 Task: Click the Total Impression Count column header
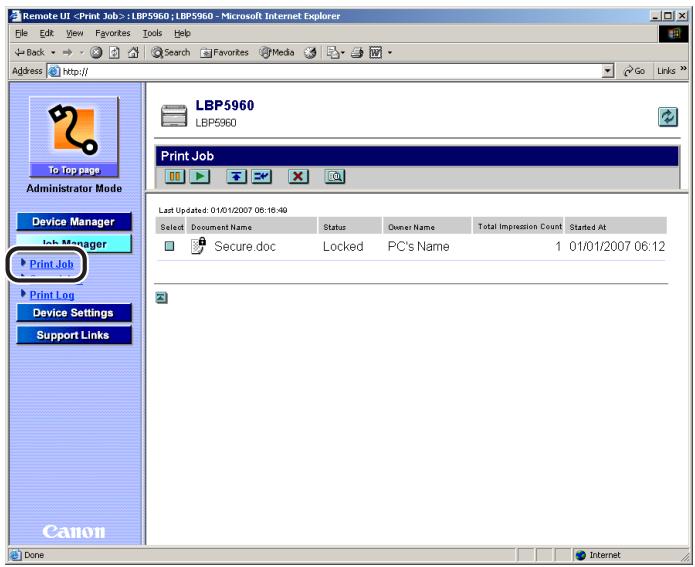point(519,227)
